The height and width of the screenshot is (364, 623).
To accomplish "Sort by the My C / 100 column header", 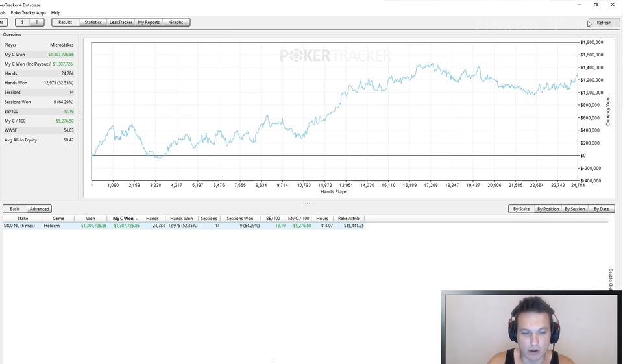I will 299,219.
